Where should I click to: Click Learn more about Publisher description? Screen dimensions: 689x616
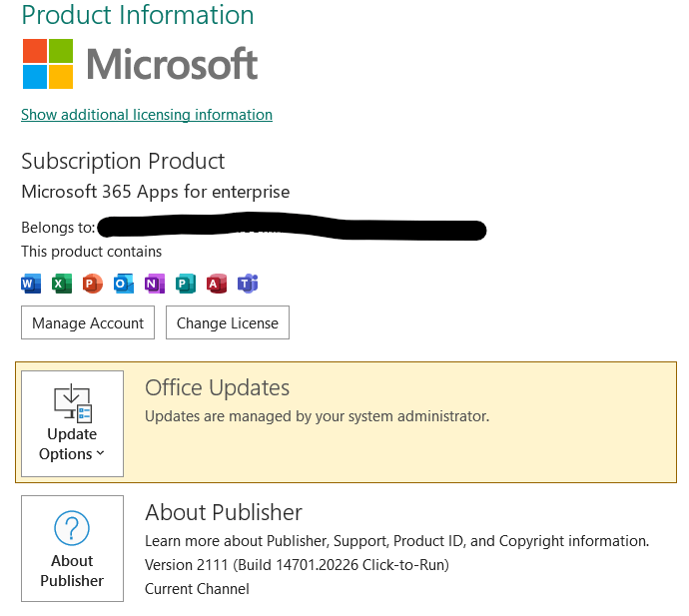pyautogui.click(x=396, y=541)
